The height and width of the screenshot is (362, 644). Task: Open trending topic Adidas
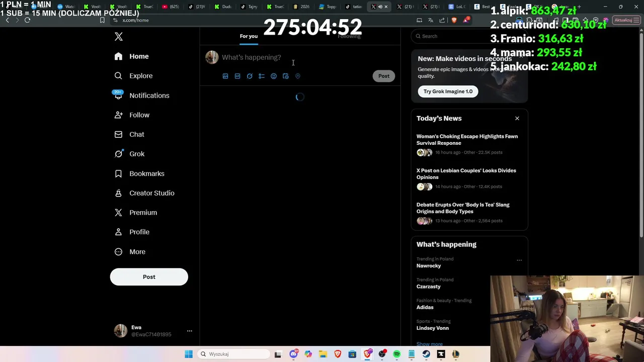click(x=425, y=307)
